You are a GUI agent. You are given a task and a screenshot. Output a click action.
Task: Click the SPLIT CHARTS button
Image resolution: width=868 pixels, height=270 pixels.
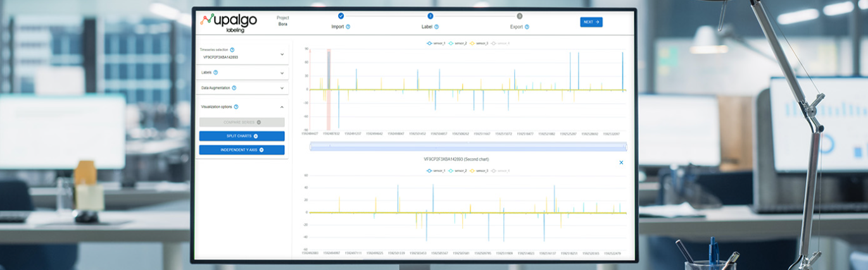[x=242, y=136]
